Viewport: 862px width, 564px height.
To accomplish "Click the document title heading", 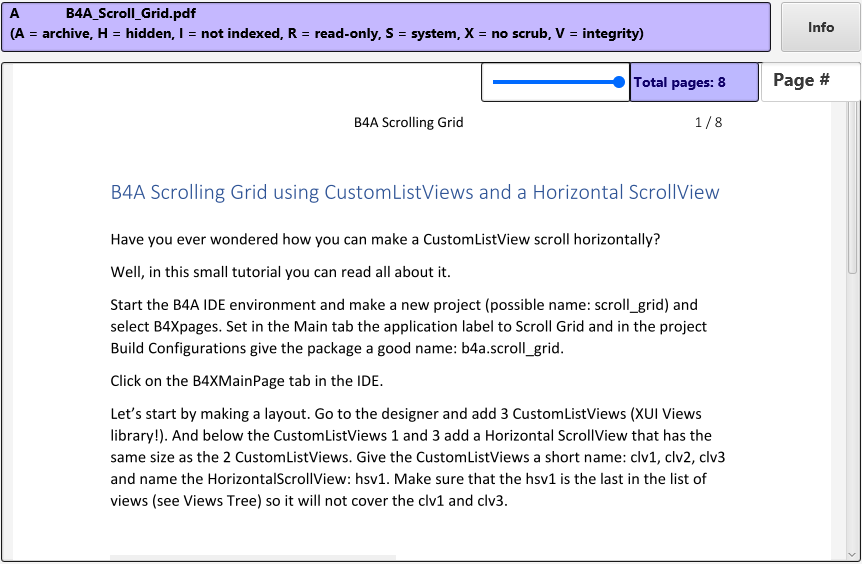I will click(415, 192).
